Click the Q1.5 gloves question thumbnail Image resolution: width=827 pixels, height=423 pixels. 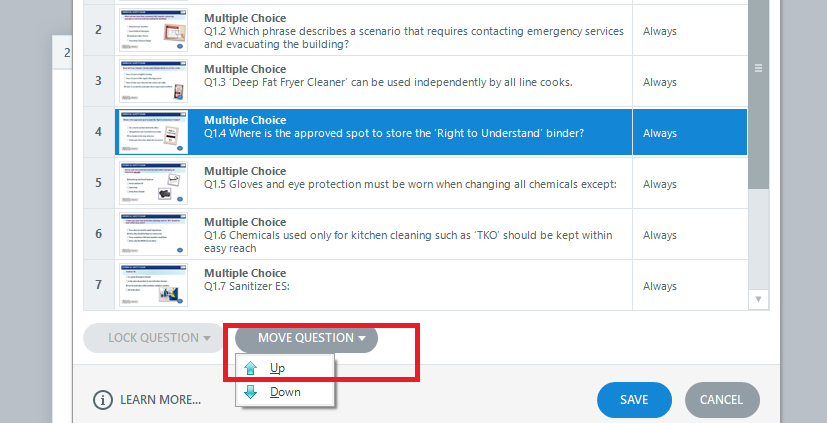pos(153,184)
